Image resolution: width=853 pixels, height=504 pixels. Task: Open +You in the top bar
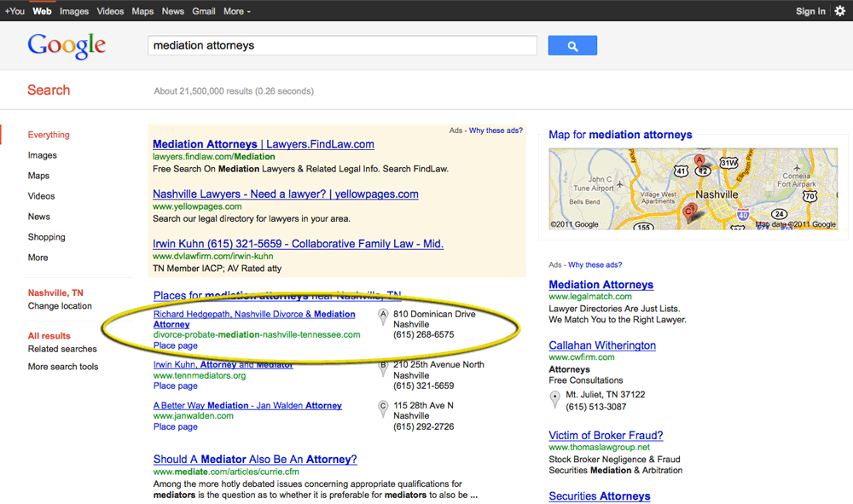pyautogui.click(x=15, y=11)
